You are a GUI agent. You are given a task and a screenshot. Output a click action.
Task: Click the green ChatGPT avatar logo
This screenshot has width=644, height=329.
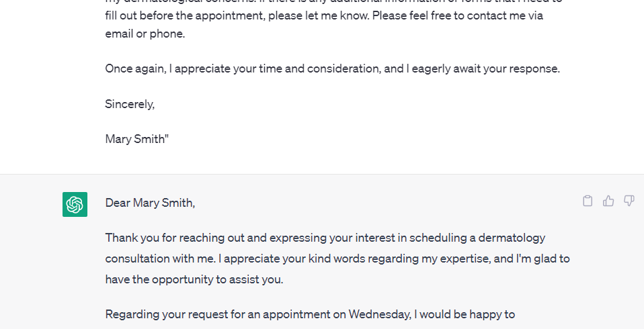pyautogui.click(x=75, y=204)
